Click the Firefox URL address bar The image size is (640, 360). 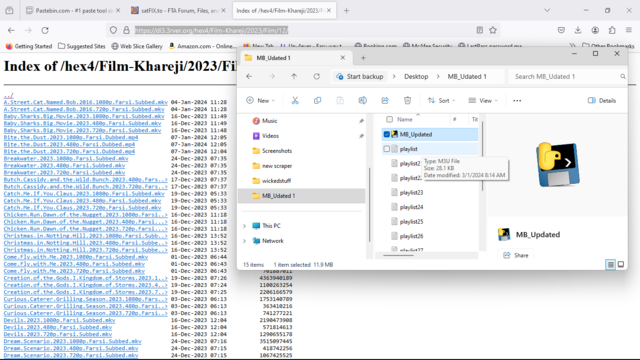(x=302, y=30)
